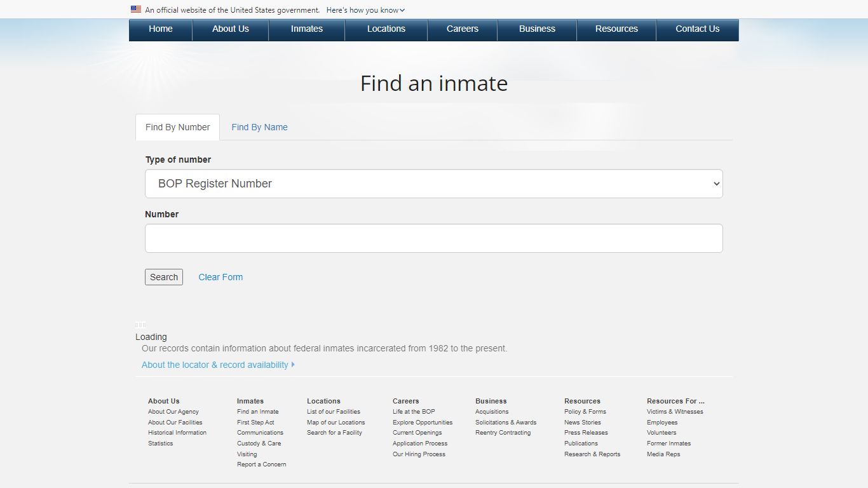Viewport: 868px width, 488px height.
Task: Open the Locations menu in the navigation bar
Action: 386,29
